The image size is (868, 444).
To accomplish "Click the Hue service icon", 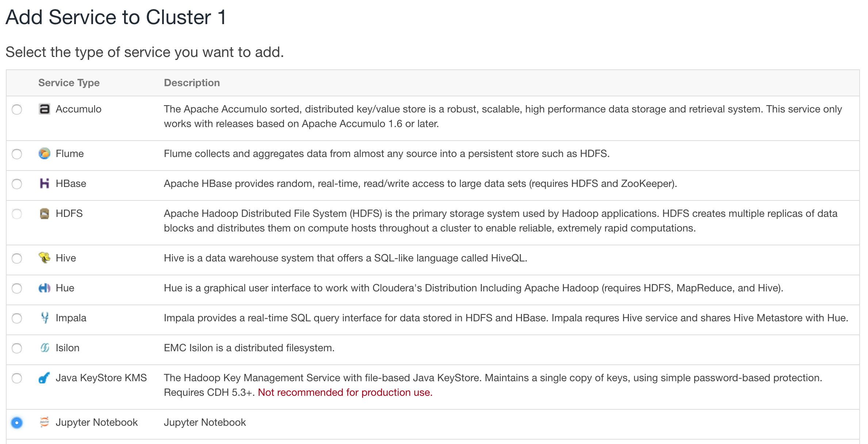I will click(44, 288).
